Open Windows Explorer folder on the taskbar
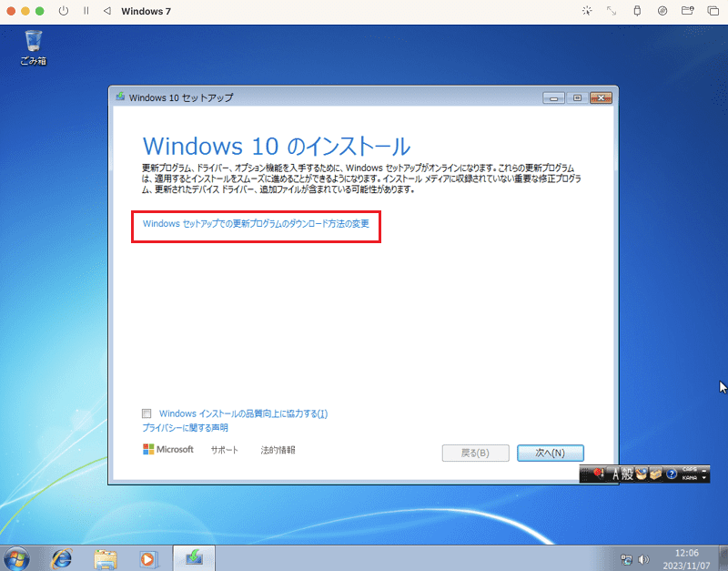 point(106,558)
